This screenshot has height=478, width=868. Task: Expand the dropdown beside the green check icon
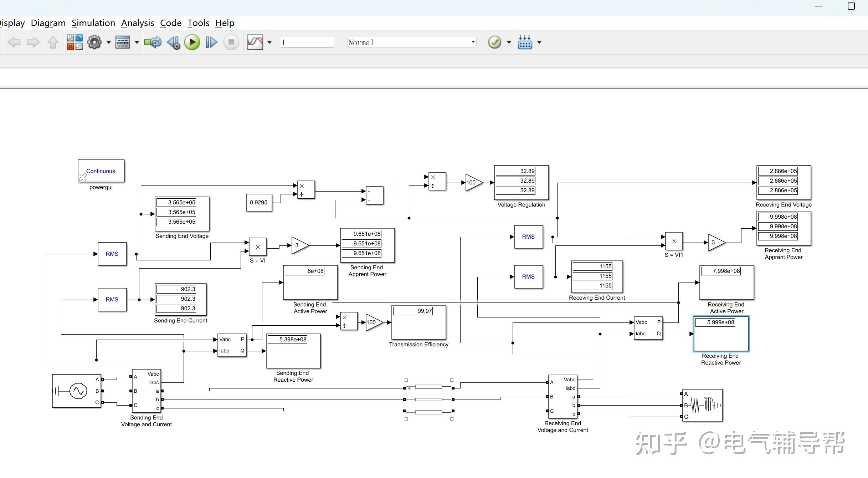(509, 42)
